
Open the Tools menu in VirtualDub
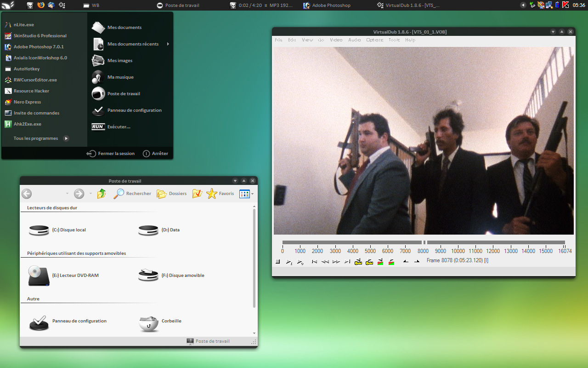394,40
